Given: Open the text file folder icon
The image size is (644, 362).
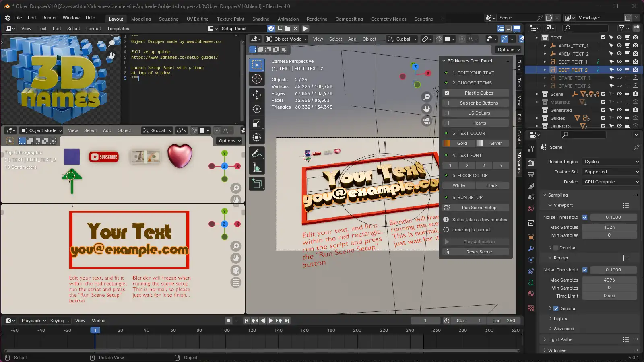Looking at the screenshot, I should (287, 29).
